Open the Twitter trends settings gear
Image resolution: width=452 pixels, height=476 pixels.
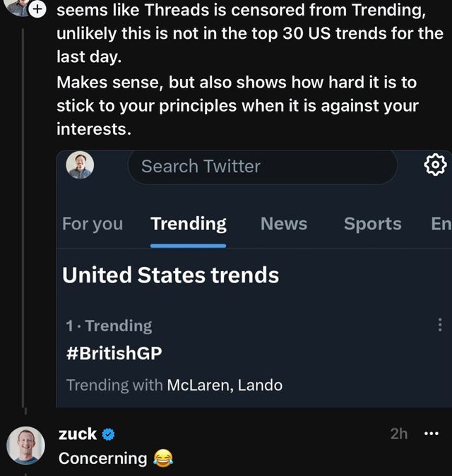click(435, 165)
